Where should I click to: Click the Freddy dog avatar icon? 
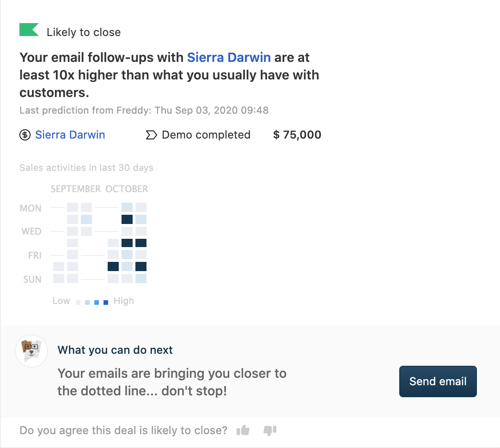[32, 351]
